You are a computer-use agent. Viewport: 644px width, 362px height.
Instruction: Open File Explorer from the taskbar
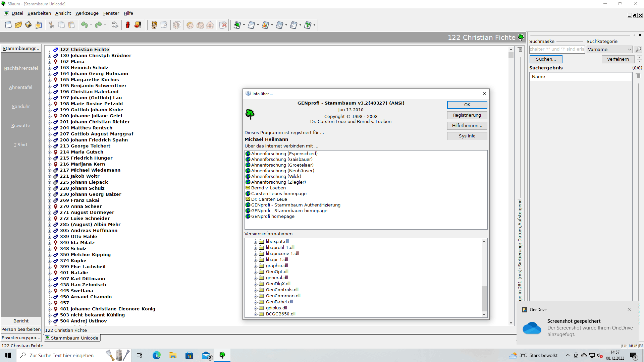click(173, 355)
